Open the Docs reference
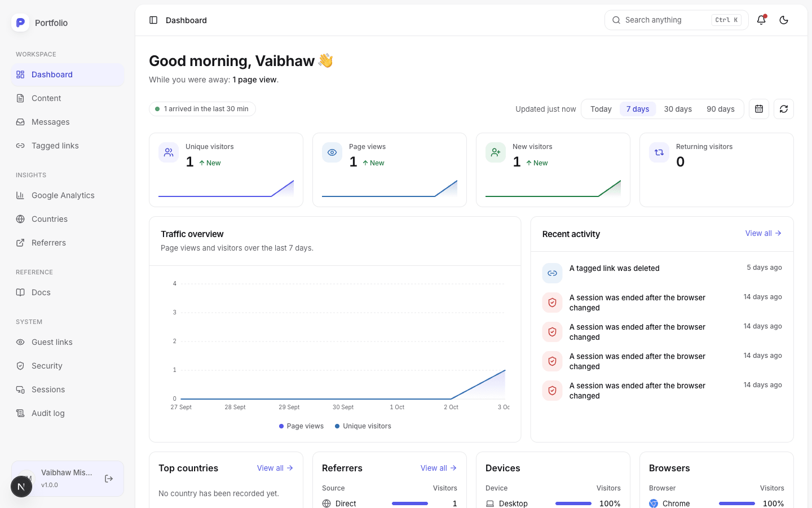Screen dimensions: 812x508 click(68, 292)
